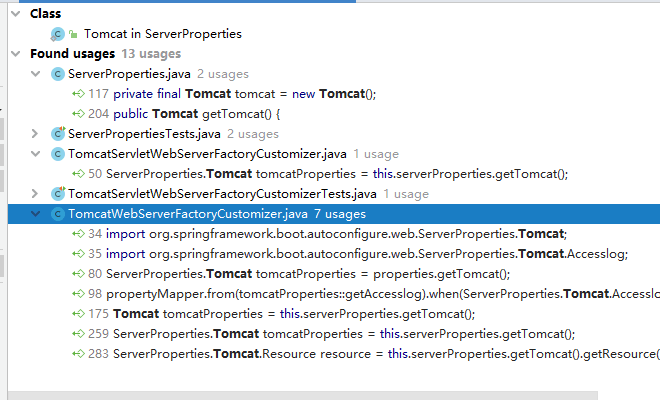
Task: Collapse the Class section
Action: point(16,14)
